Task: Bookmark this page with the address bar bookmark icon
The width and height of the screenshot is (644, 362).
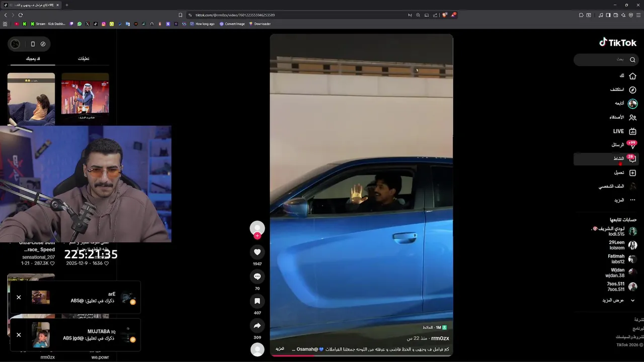Action: [180, 15]
